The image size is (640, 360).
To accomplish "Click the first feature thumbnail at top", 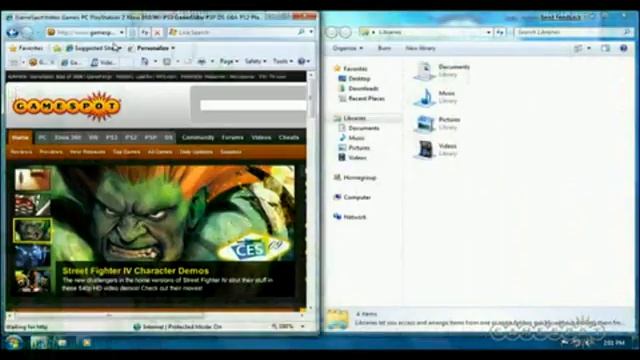I will click(33, 179).
